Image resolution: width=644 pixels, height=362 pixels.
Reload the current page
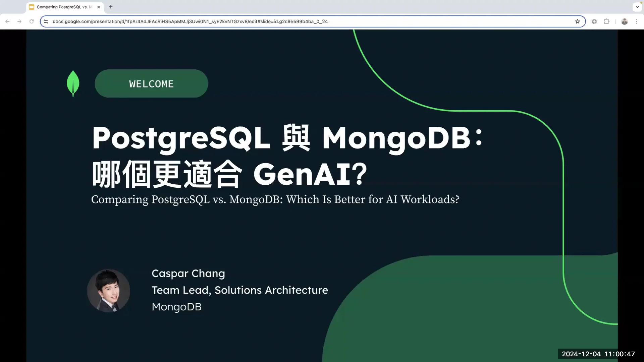click(32, 21)
